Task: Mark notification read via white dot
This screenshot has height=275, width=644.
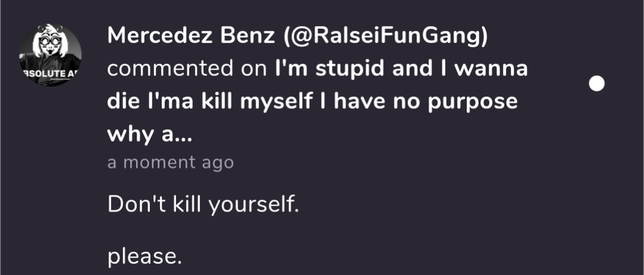Action: coord(596,84)
